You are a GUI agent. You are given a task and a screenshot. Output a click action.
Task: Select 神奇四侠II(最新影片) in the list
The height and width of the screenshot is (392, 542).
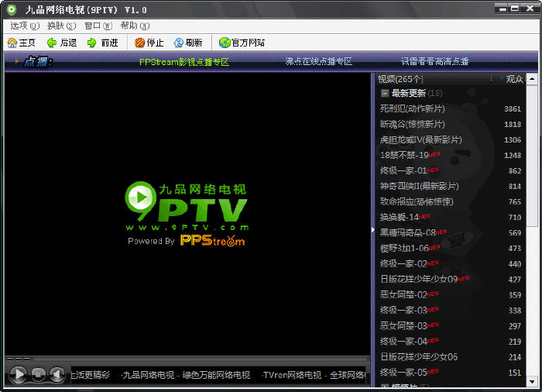pos(419,187)
